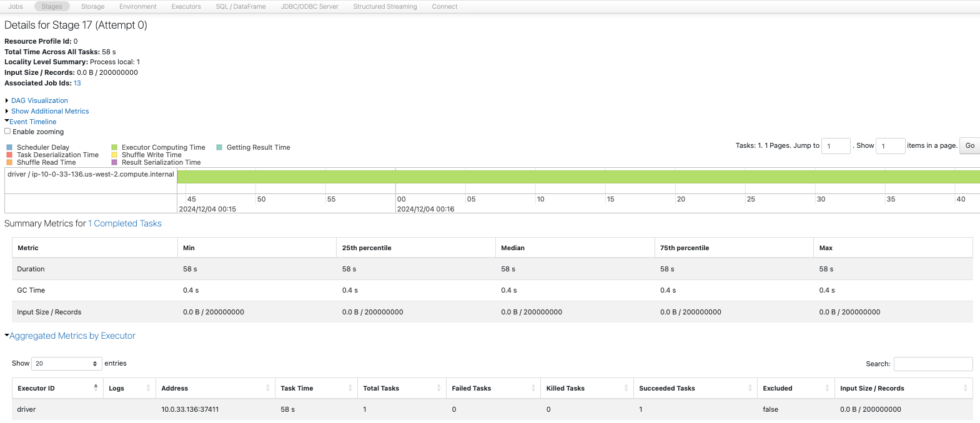Open associated job id 13 link

77,83
